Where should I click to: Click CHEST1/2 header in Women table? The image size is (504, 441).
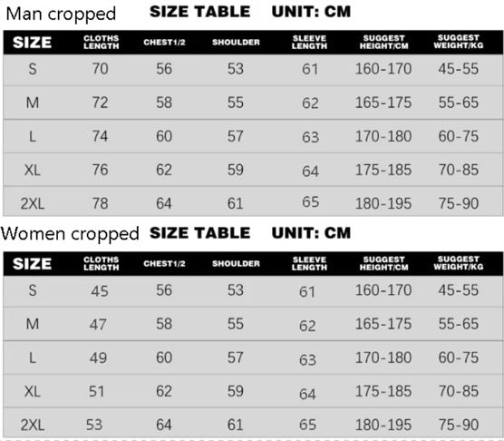pos(164,264)
